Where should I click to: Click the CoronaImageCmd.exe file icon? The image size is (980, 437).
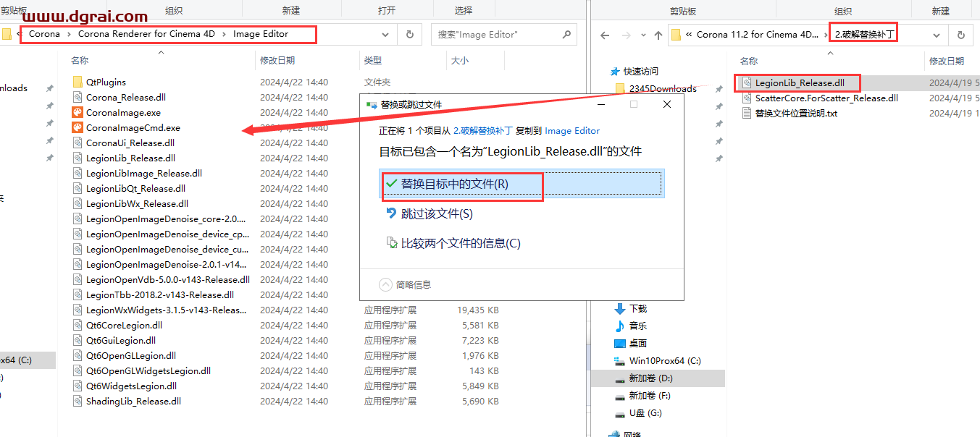78,127
